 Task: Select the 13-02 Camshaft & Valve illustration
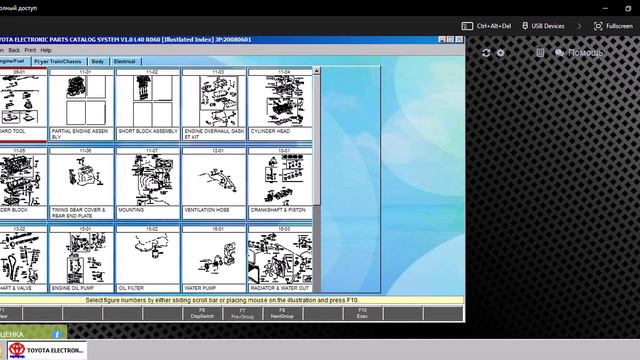(x=23, y=259)
